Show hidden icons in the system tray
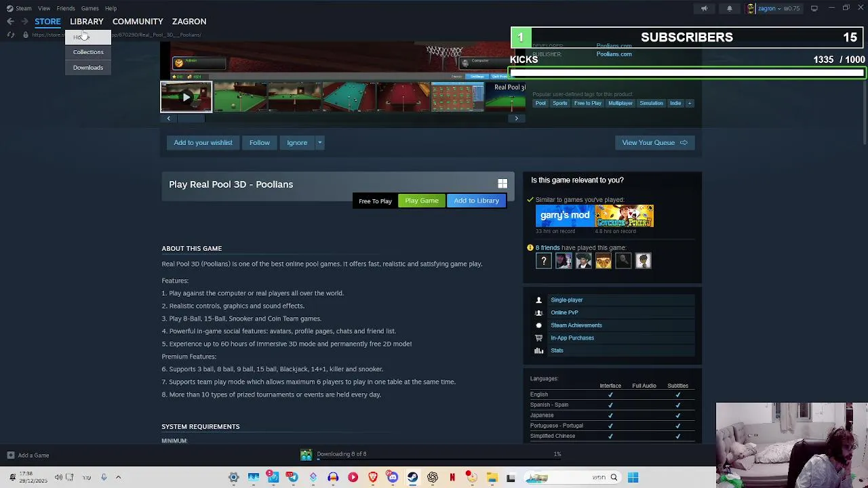The height and width of the screenshot is (488, 868). (118, 477)
